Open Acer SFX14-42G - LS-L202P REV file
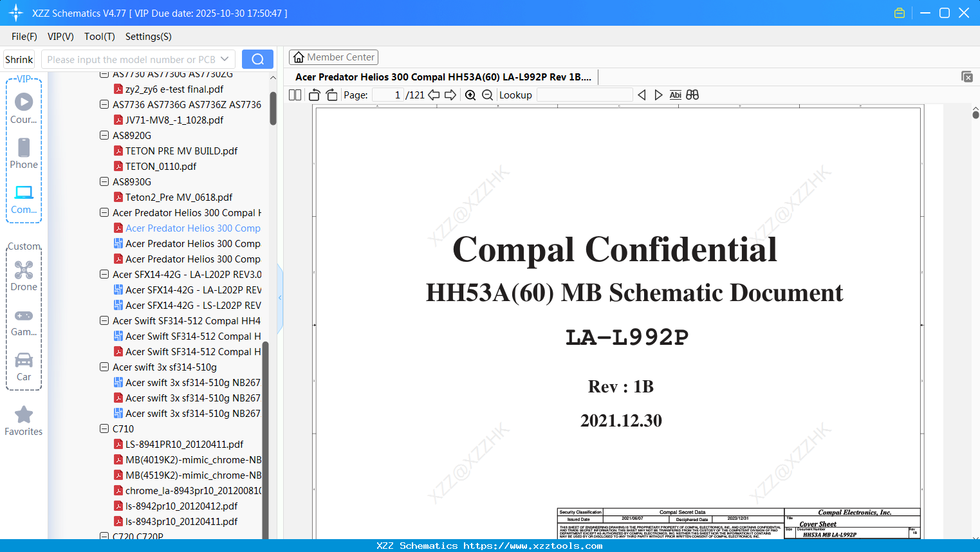This screenshot has width=980, height=552. pos(187,305)
